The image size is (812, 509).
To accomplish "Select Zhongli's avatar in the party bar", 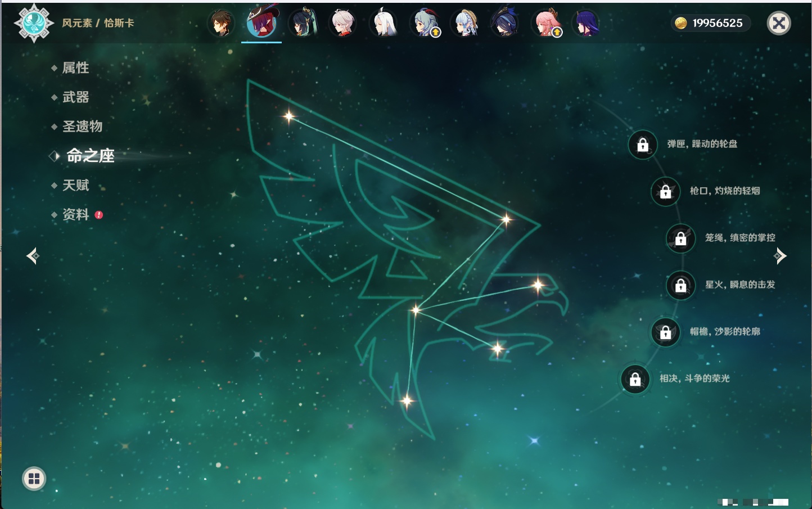I will tap(222, 24).
